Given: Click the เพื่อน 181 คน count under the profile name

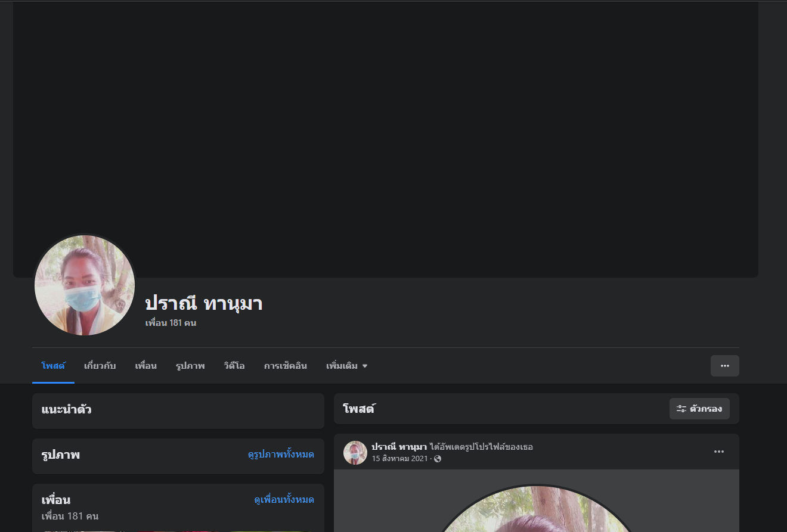Looking at the screenshot, I should [x=171, y=323].
